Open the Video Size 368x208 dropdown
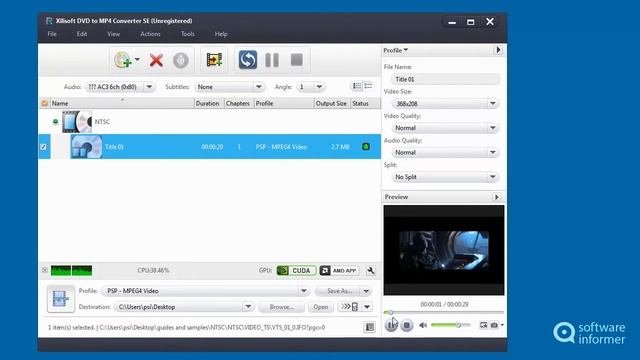 pos(445,104)
